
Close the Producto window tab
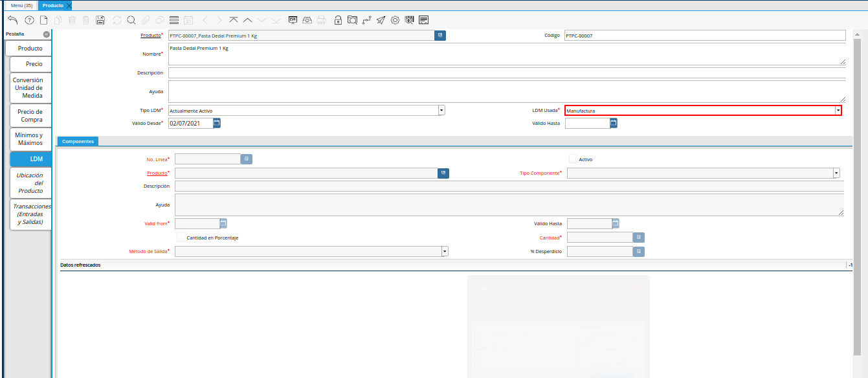(69, 5)
